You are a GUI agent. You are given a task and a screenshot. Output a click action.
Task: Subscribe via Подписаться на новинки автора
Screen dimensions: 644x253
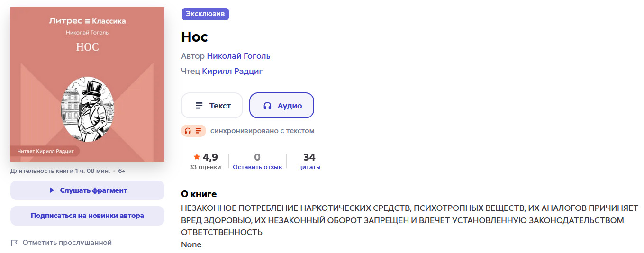click(x=87, y=216)
